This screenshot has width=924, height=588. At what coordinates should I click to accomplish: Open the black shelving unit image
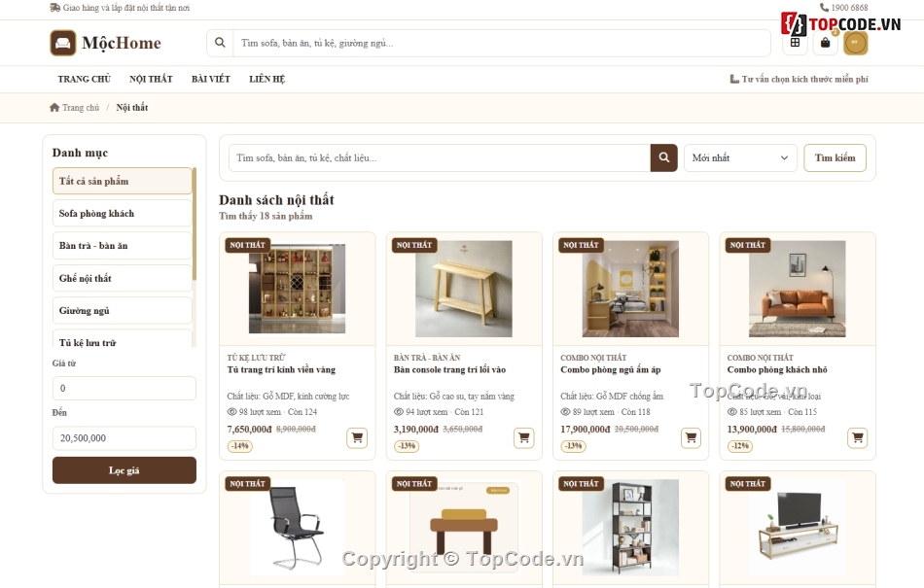click(x=630, y=528)
